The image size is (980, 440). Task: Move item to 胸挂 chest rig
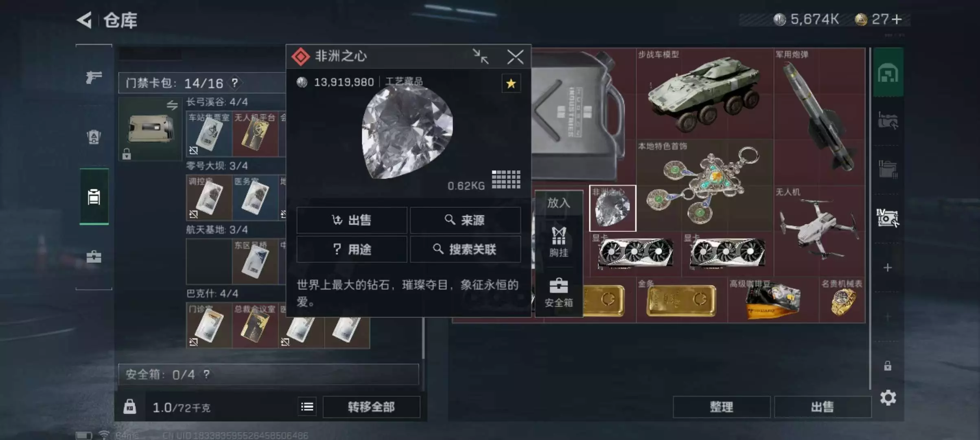559,242
